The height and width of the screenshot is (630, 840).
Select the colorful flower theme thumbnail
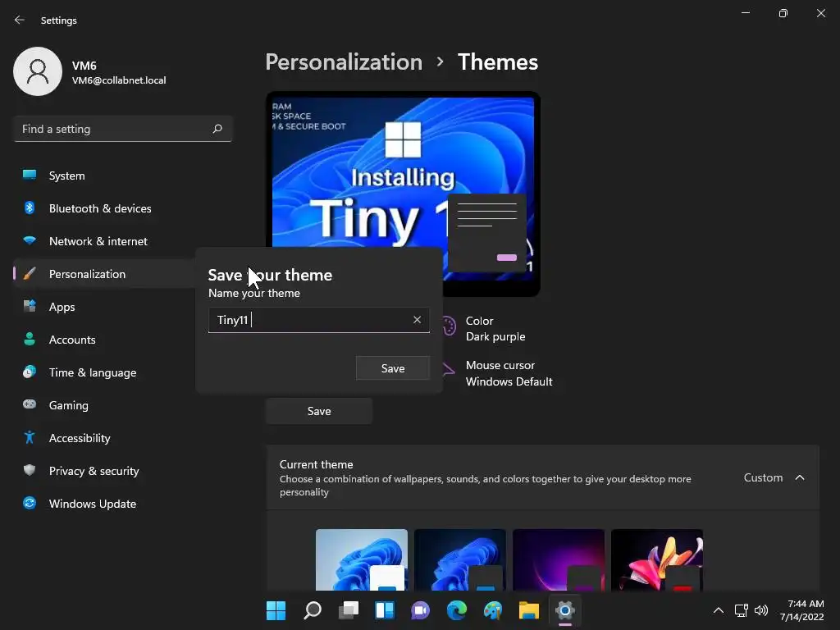(x=657, y=559)
